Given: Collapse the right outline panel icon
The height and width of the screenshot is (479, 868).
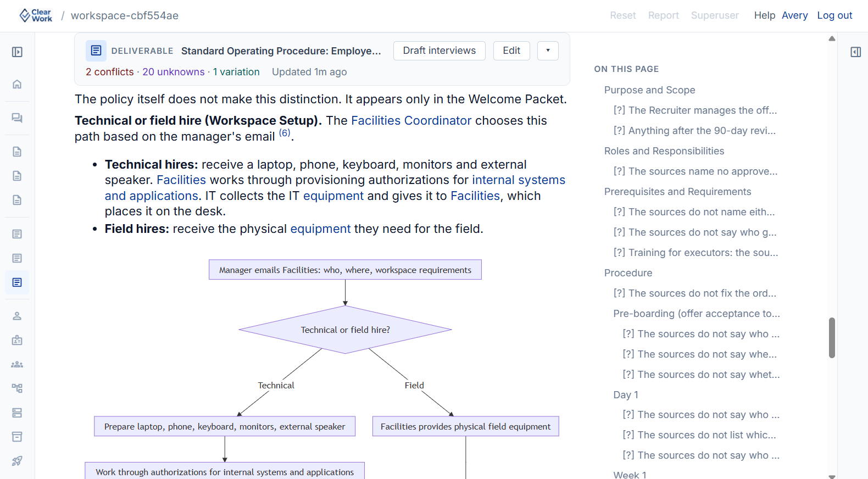Looking at the screenshot, I should point(855,52).
